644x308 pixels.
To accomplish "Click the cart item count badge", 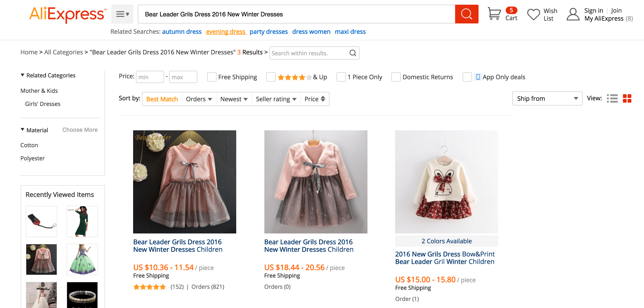I will pos(511,10).
